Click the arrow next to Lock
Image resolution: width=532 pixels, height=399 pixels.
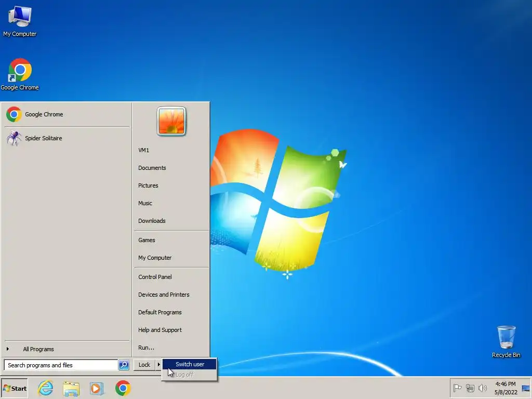click(158, 365)
